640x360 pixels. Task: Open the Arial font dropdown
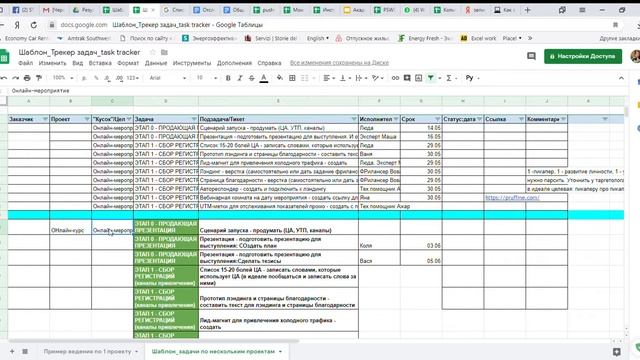click(x=167, y=78)
